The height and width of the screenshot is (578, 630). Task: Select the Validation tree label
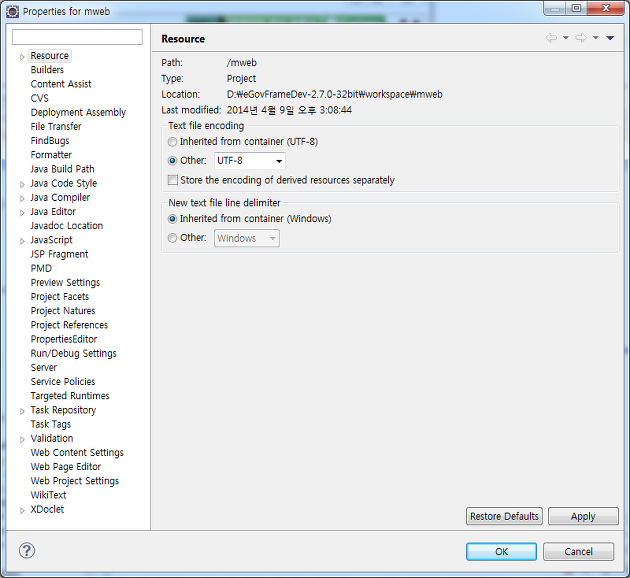pyautogui.click(x=52, y=438)
